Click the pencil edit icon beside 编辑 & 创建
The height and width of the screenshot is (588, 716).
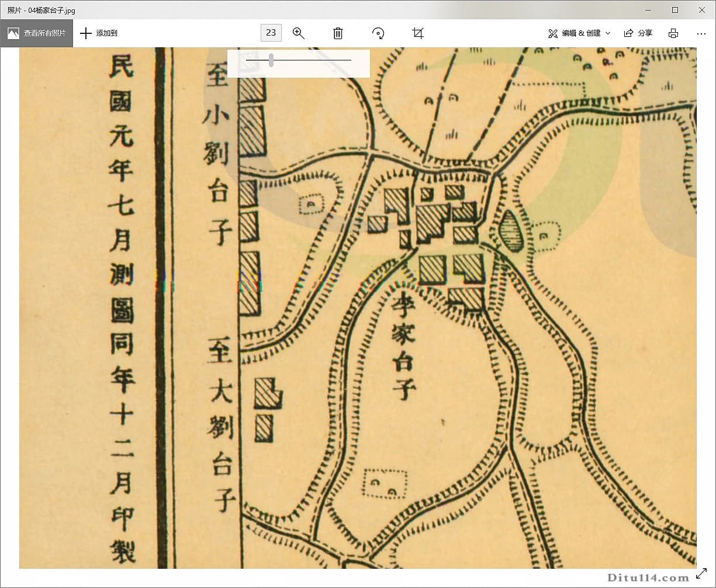553,33
